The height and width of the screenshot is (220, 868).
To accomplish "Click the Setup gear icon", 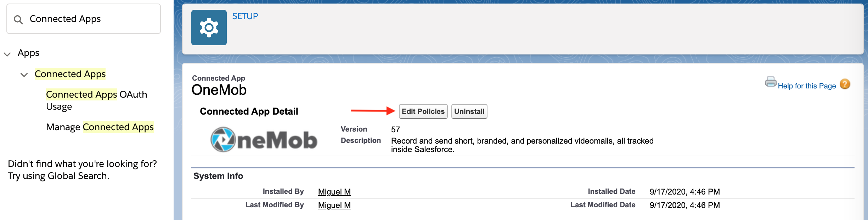I will click(x=209, y=28).
